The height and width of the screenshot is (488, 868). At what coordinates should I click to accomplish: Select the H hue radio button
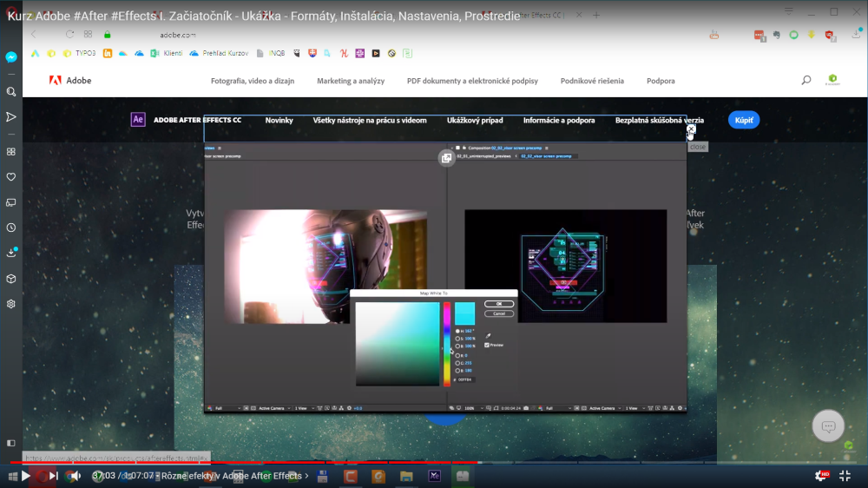pos(458,331)
